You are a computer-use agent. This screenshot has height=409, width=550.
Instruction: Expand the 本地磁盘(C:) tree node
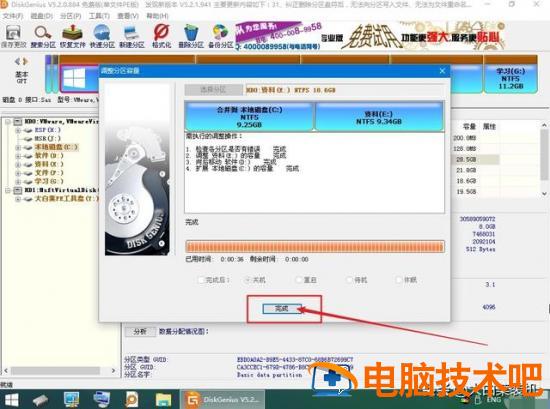click(18, 147)
